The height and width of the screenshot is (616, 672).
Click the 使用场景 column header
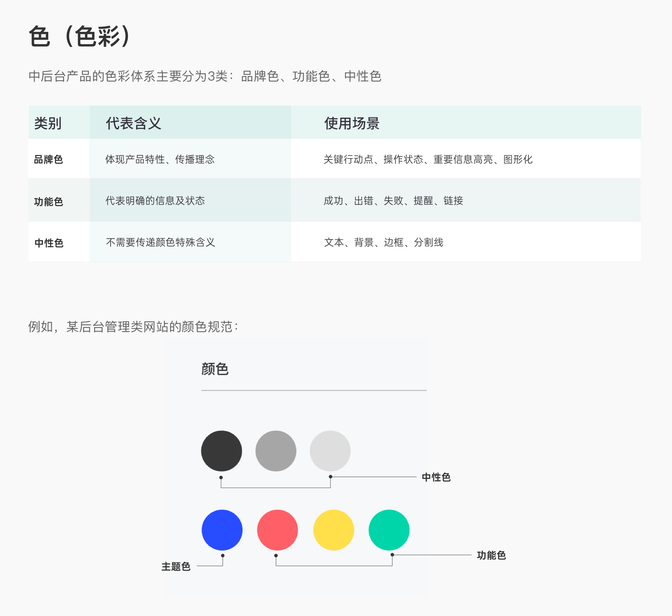coord(352,123)
